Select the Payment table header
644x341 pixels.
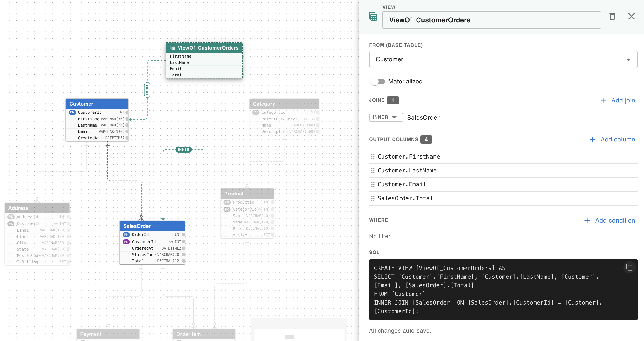click(108, 334)
